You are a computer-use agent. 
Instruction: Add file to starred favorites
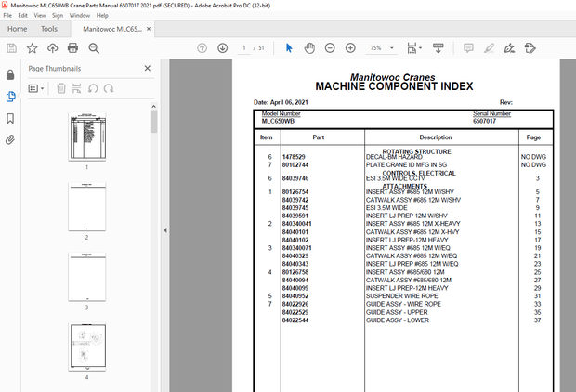(32, 48)
